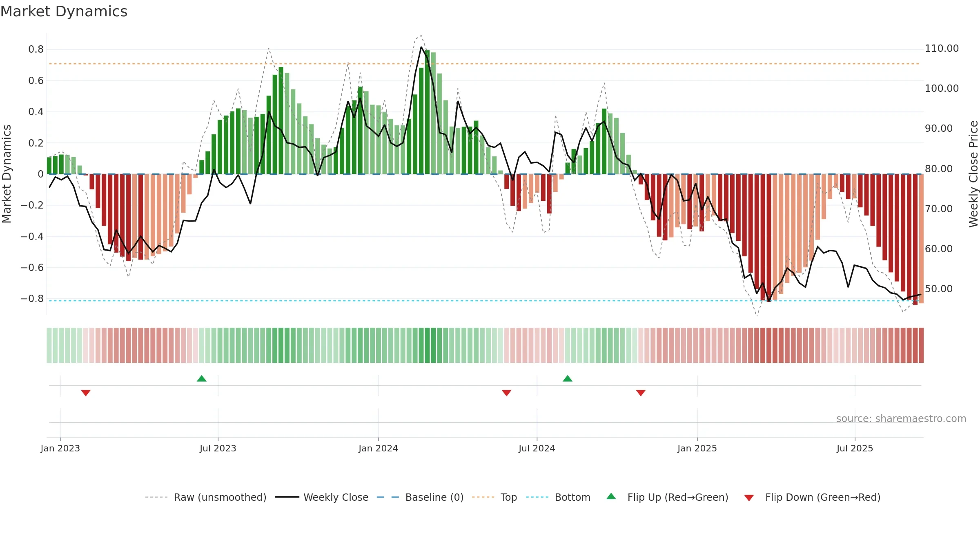This screenshot has height=551, width=980.
Task: Click the tallest green bar near the early-2024 peak
Action: coord(427,112)
